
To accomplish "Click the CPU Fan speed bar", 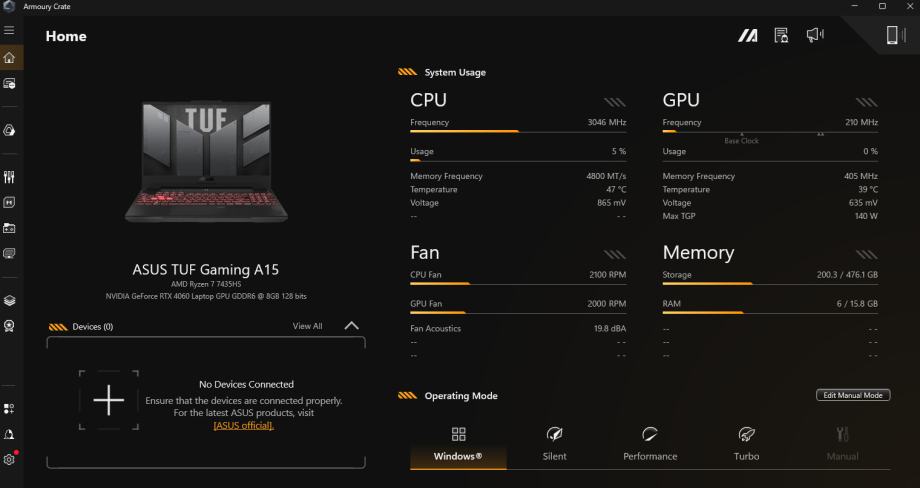I will (518, 284).
